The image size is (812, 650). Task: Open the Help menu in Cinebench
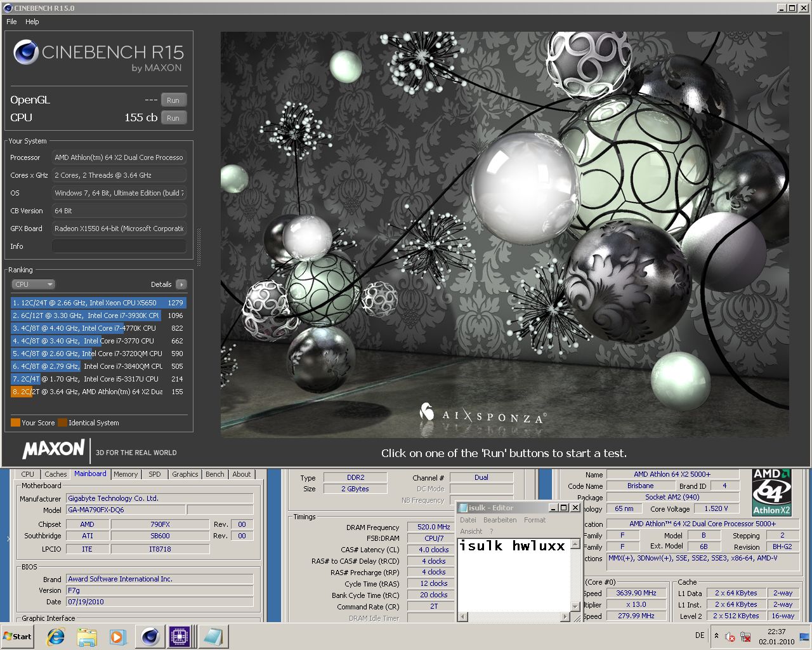click(x=32, y=22)
